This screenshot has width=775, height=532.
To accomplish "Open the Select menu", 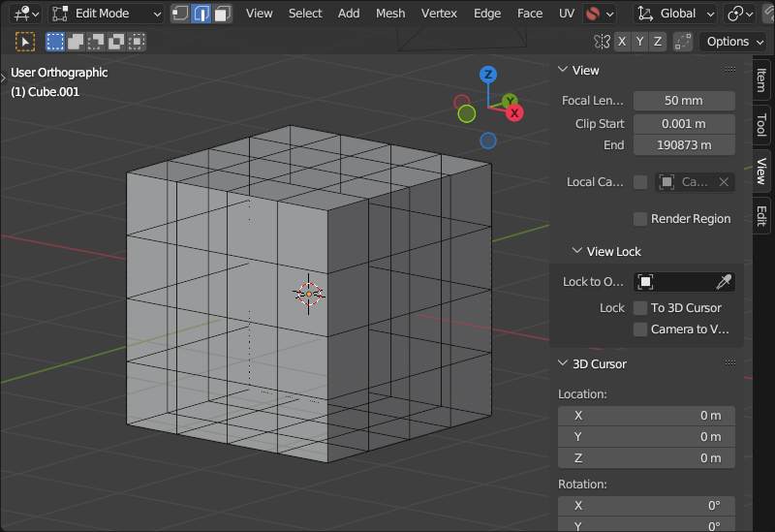I will (305, 14).
